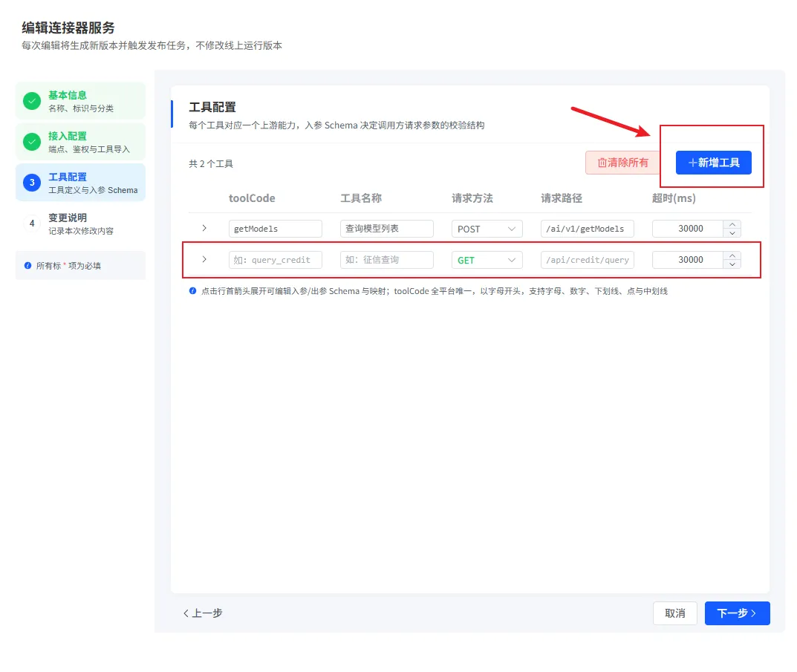Click the 基本信息 step checkmark icon
Image resolution: width=797 pixels, height=672 pixels.
32,101
